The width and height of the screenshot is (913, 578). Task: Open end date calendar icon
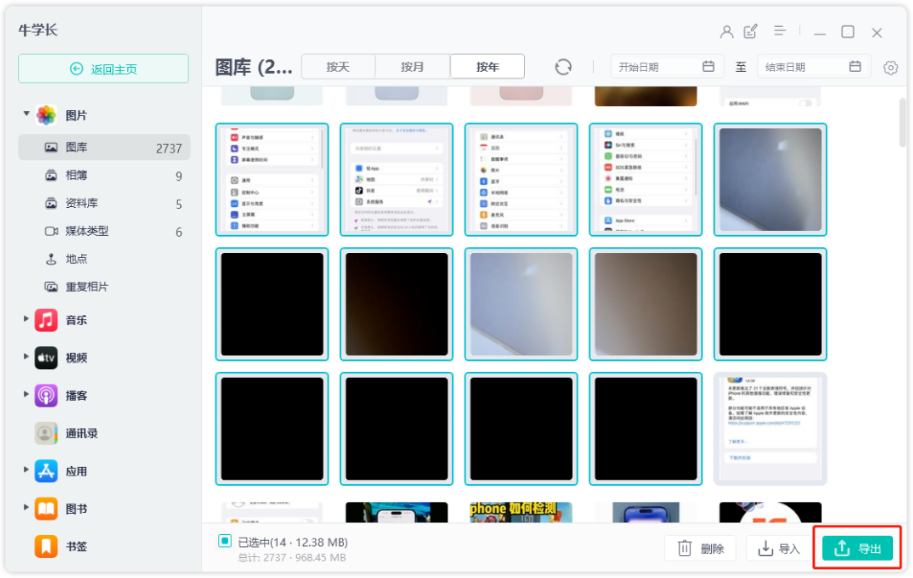pyautogui.click(x=855, y=66)
